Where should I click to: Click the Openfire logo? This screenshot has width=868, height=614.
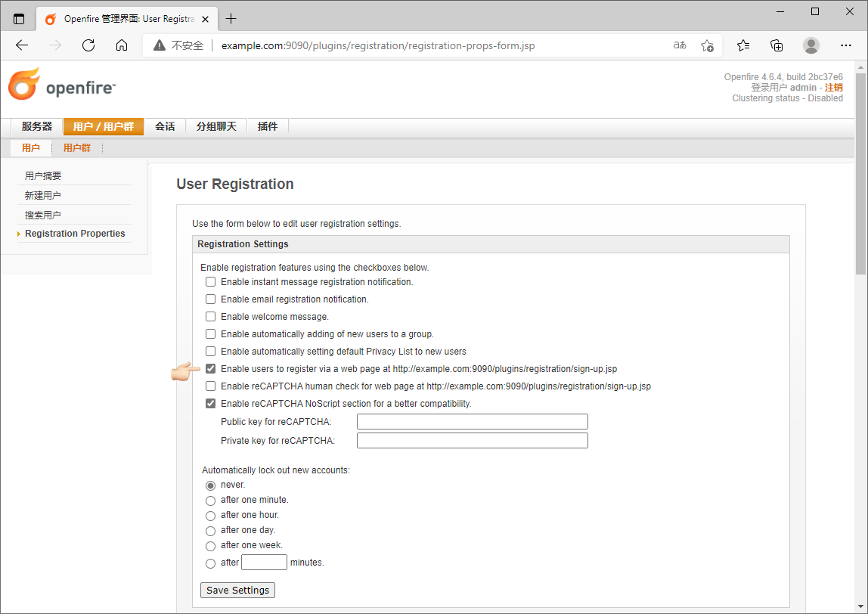[62, 84]
